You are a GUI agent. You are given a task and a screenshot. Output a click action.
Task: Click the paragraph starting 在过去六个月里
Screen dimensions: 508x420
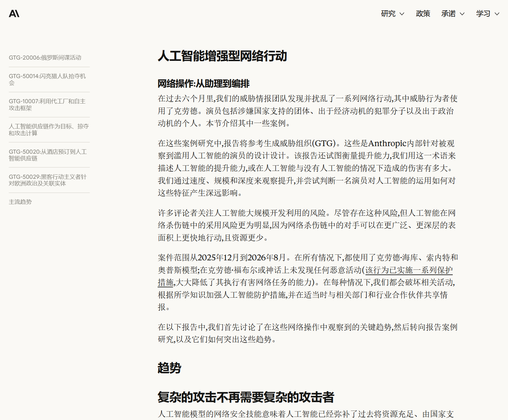pyautogui.click(x=308, y=111)
